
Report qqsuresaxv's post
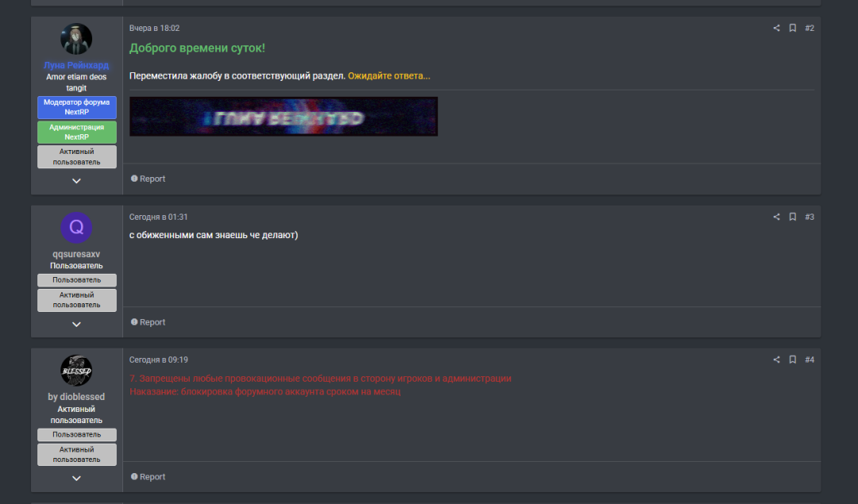[x=148, y=322]
